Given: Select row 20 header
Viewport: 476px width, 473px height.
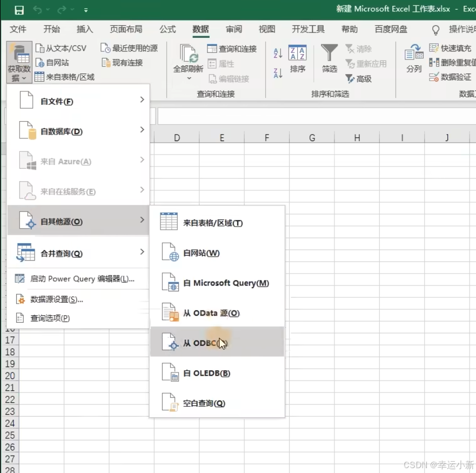Looking at the screenshot, I should tap(10, 376).
